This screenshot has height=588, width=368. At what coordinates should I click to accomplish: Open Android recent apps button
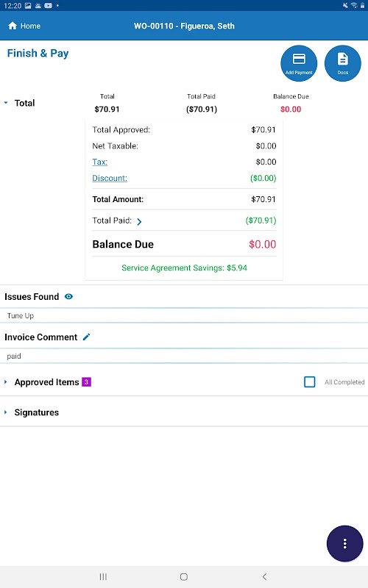103,577
